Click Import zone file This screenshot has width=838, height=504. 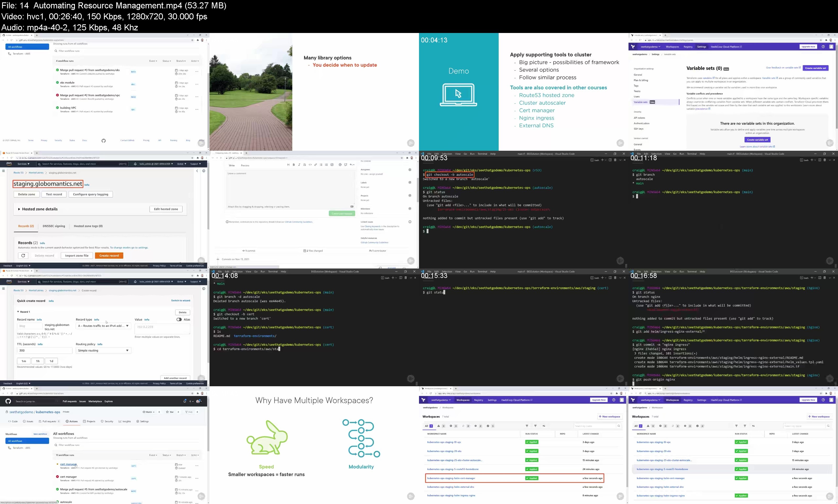point(77,255)
